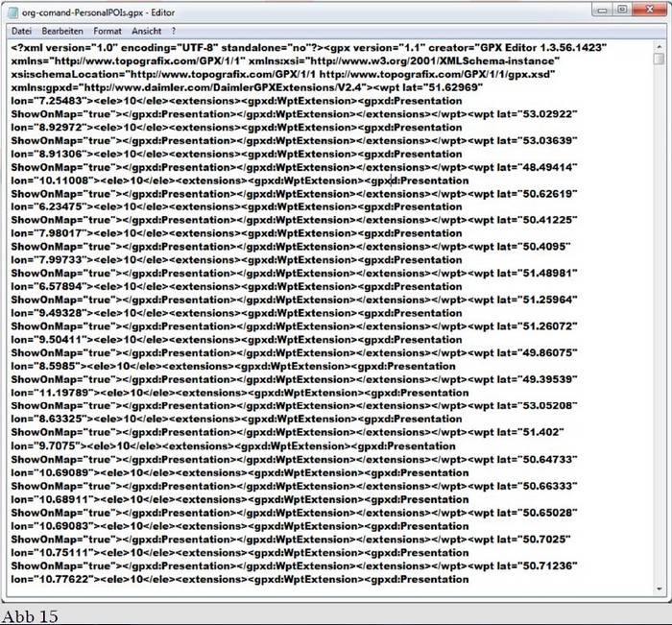Click the vertical scrollbar thumb
This screenshot has width=672, height=625.
pyautogui.click(x=660, y=60)
